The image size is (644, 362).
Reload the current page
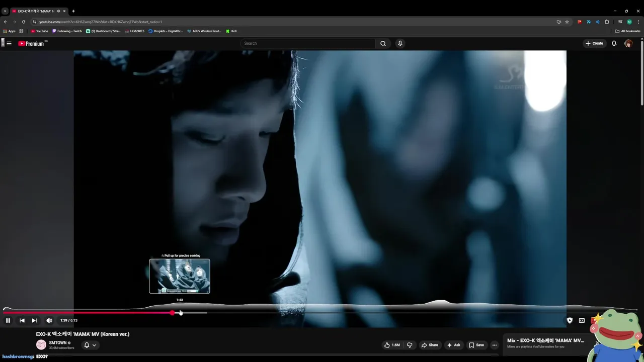pos(24,22)
